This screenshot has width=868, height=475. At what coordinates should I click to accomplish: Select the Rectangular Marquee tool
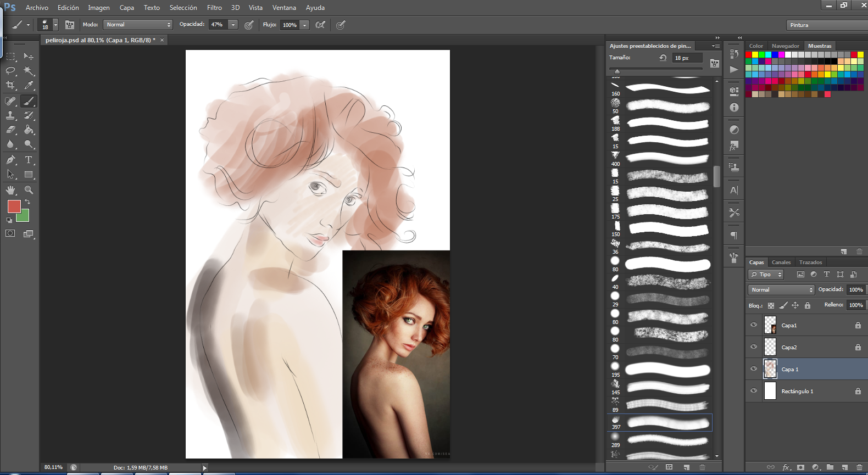click(10, 56)
